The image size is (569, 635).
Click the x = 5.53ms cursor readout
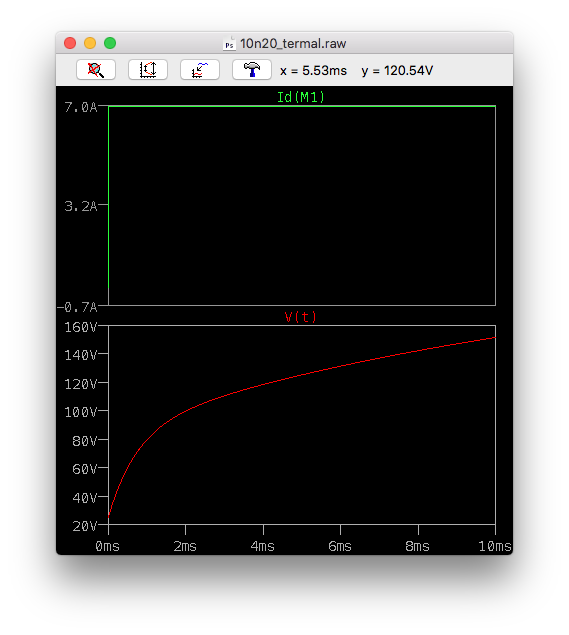[x=313, y=70]
